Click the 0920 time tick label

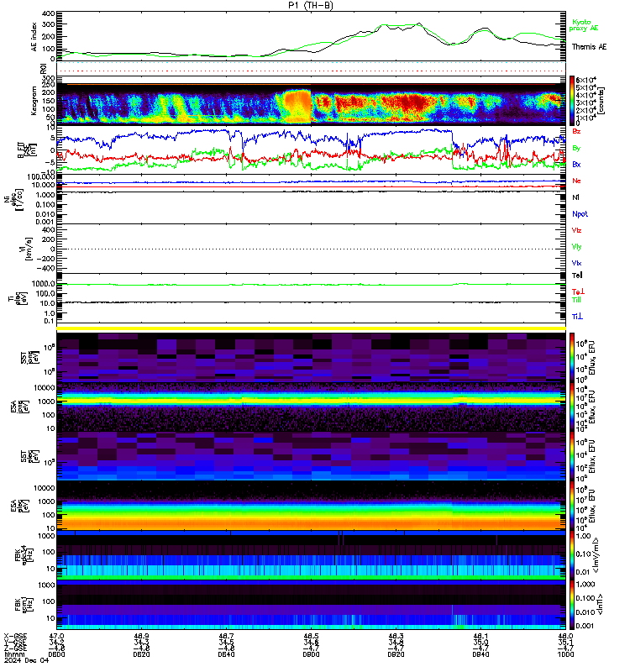(x=396, y=654)
